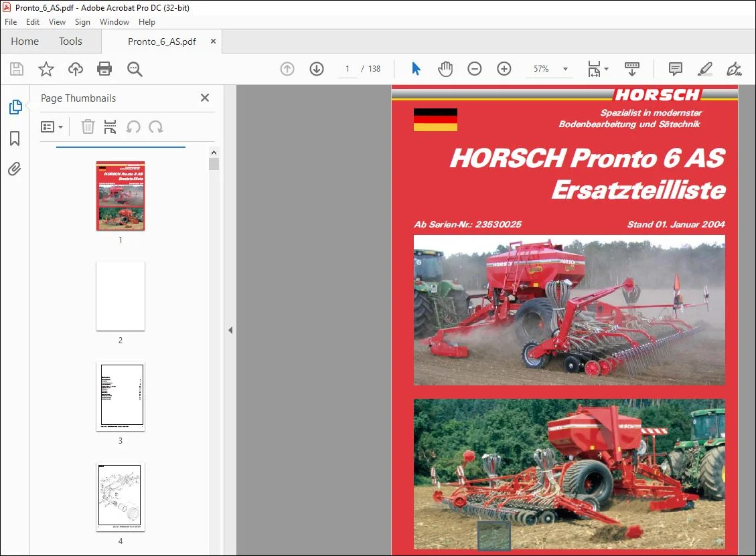The height and width of the screenshot is (556, 756).
Task: Open the Sign menu
Action: 82,22
